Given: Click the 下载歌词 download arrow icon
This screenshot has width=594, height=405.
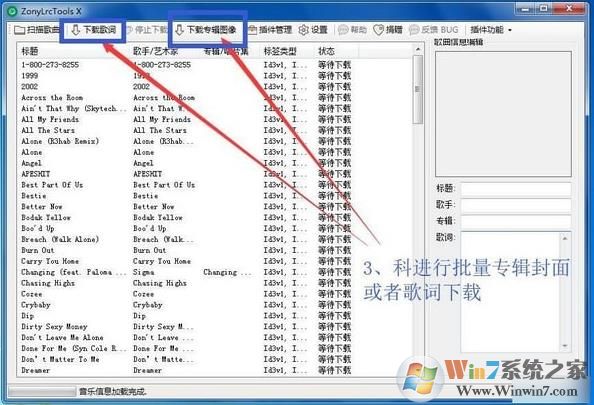Looking at the screenshot, I should pyautogui.click(x=75, y=30).
